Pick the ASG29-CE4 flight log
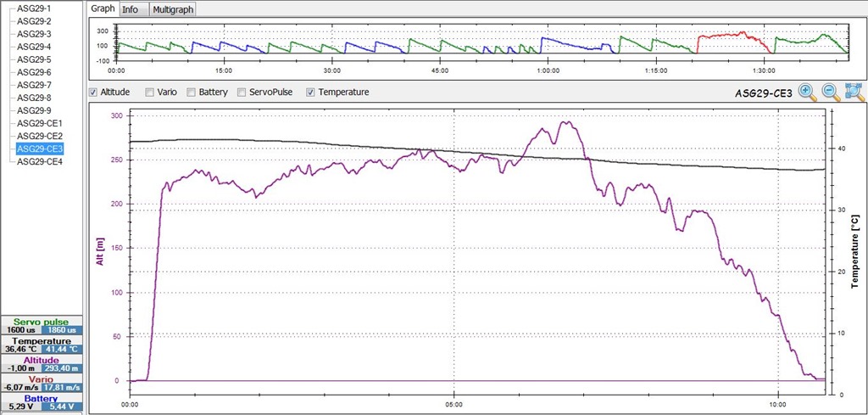The width and height of the screenshot is (868, 415). [39, 161]
